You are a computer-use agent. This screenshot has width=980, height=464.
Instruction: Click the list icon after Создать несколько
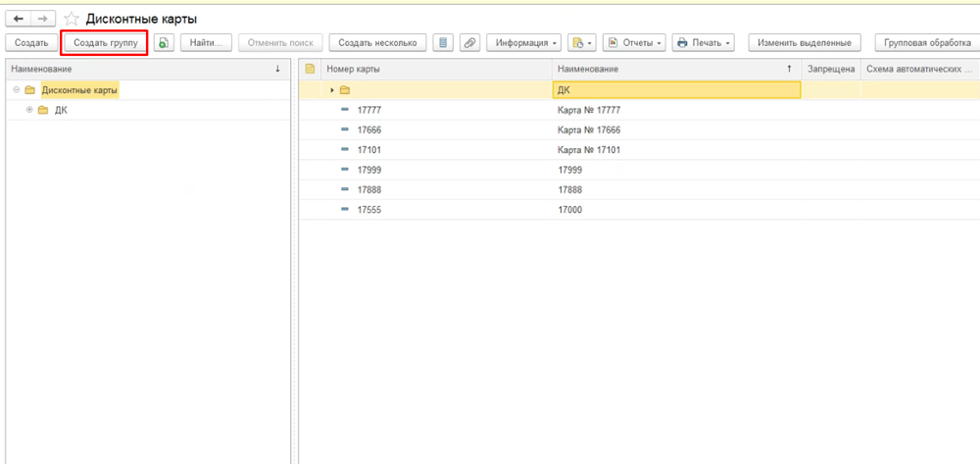[x=443, y=43]
